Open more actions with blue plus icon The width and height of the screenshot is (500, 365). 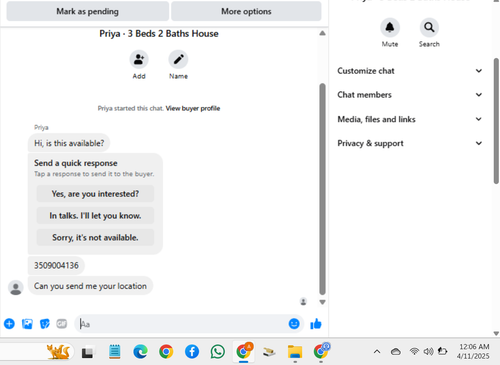(x=9, y=324)
